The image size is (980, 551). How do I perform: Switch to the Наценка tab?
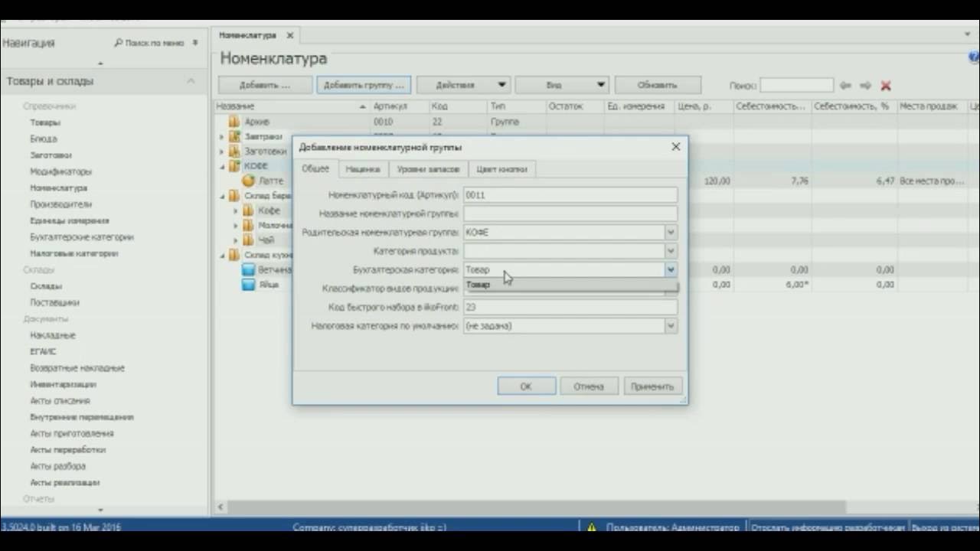[362, 169]
